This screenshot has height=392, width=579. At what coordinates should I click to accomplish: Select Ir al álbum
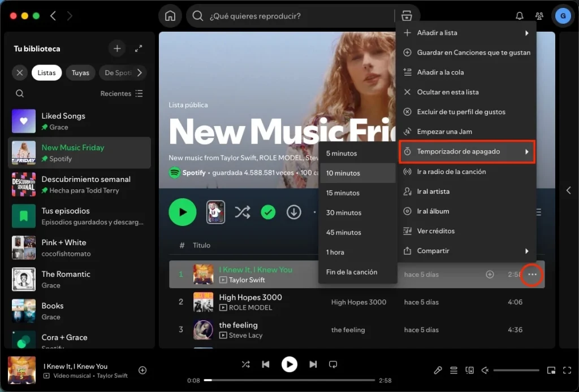467,211
